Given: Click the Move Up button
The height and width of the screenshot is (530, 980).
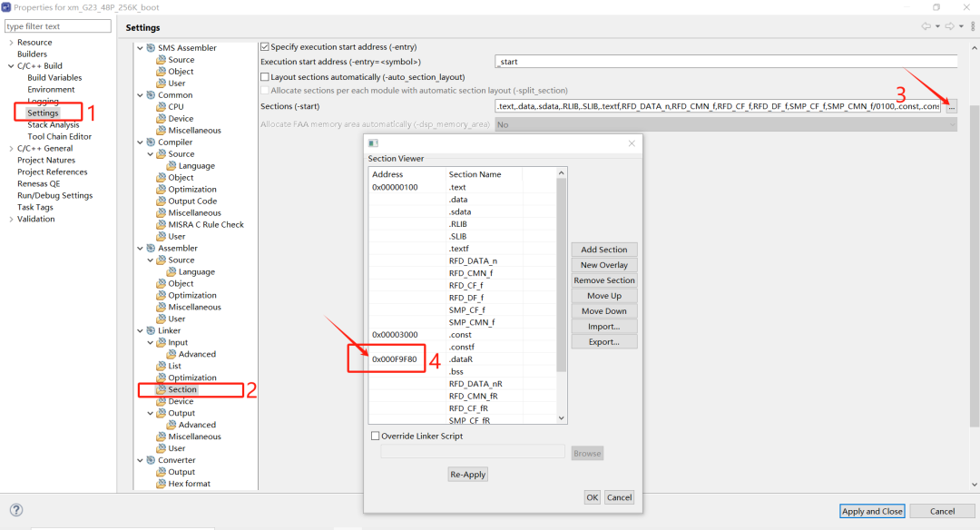Looking at the screenshot, I should point(603,296).
